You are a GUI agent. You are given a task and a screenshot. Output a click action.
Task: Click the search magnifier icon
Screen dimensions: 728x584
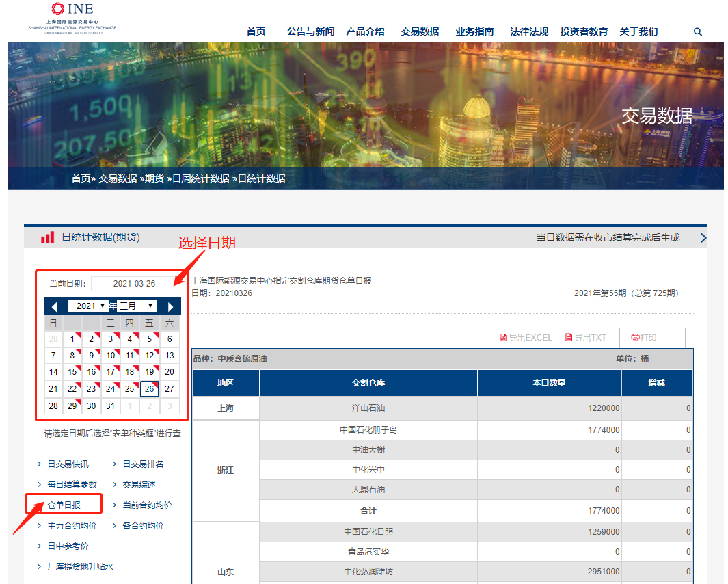[x=697, y=31]
